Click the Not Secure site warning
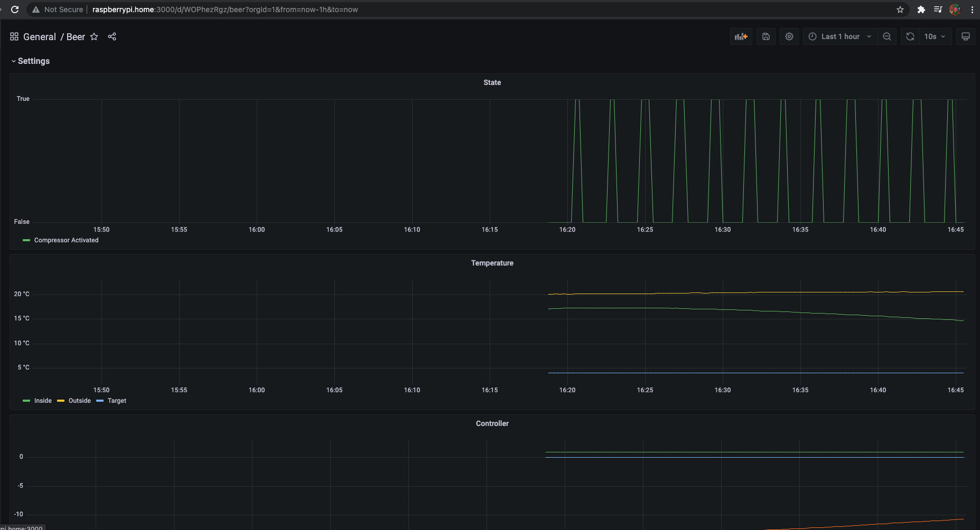The image size is (980, 530). click(58, 10)
